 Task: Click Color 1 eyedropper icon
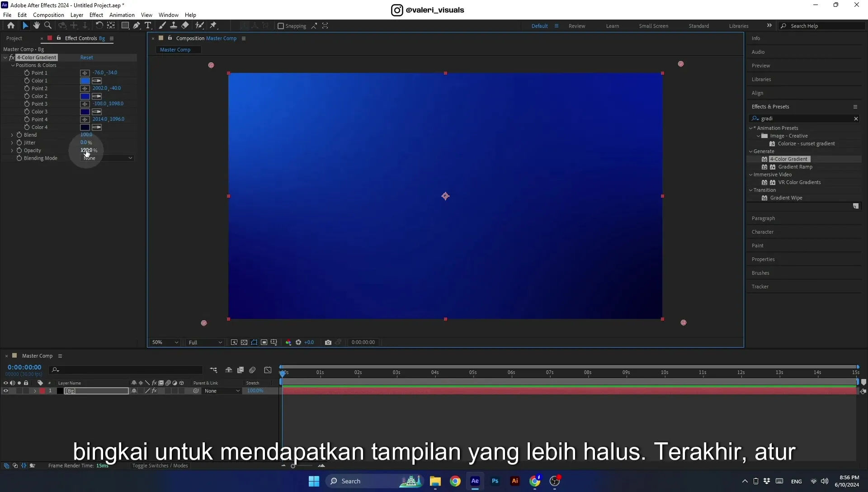[x=97, y=80]
